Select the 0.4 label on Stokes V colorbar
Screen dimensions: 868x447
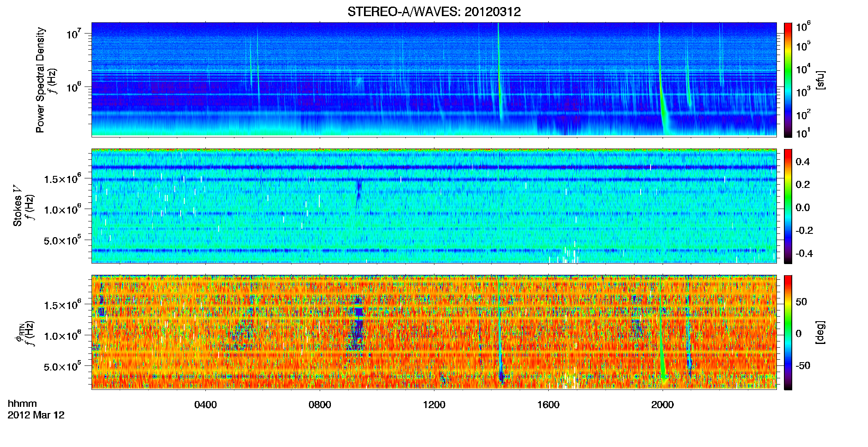tap(803, 161)
